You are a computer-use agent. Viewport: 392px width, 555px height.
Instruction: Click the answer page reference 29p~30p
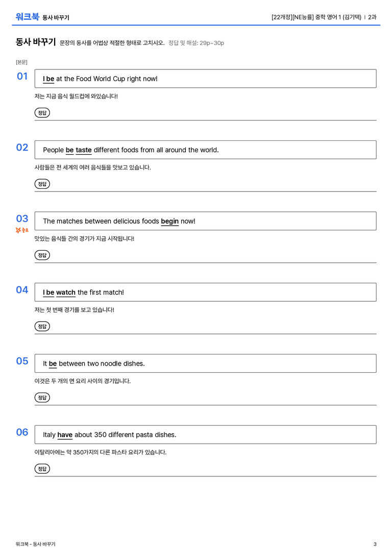point(211,43)
